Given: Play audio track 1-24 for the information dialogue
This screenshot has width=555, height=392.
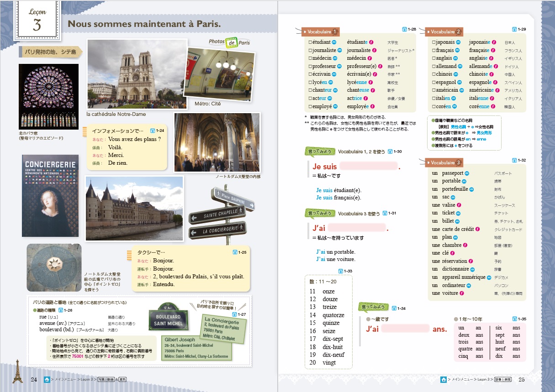Looking at the screenshot, I should coord(153,130).
